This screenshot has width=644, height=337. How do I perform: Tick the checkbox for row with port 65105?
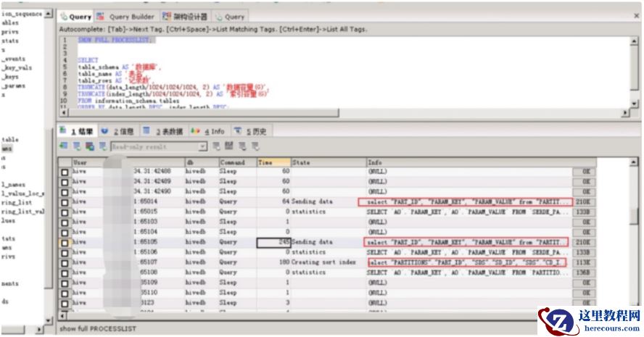(x=65, y=243)
